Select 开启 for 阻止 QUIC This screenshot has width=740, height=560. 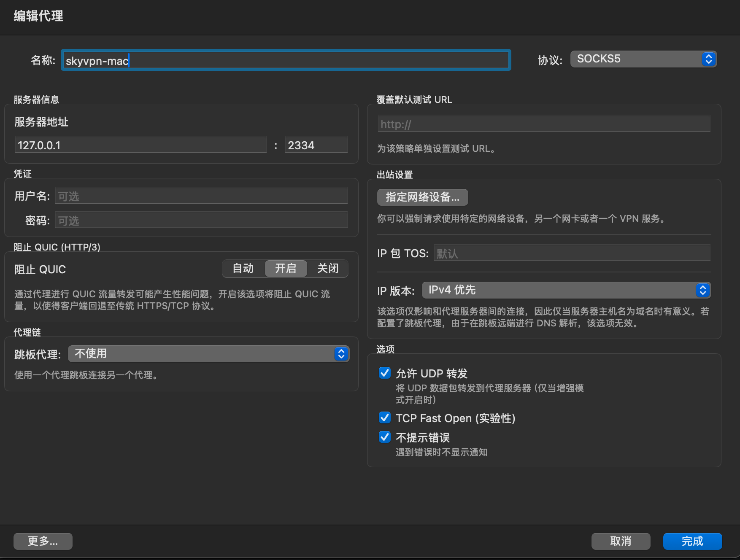pos(285,269)
